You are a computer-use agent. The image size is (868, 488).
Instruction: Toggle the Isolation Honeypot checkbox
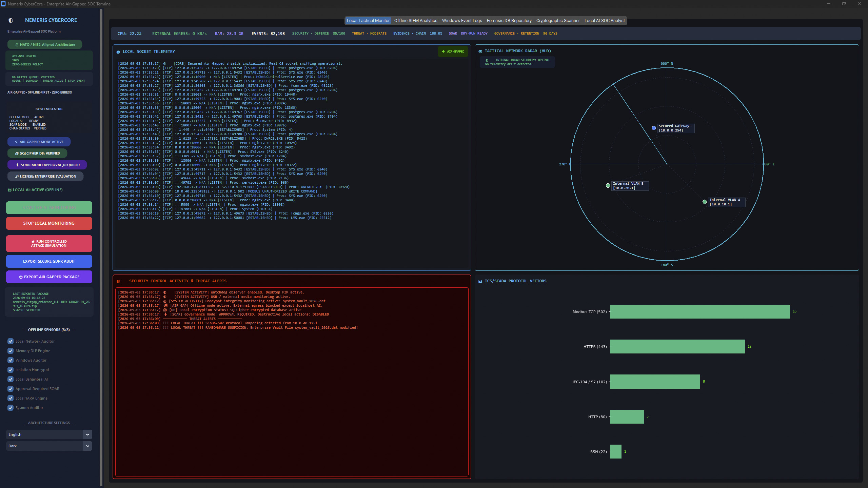pos(11,370)
